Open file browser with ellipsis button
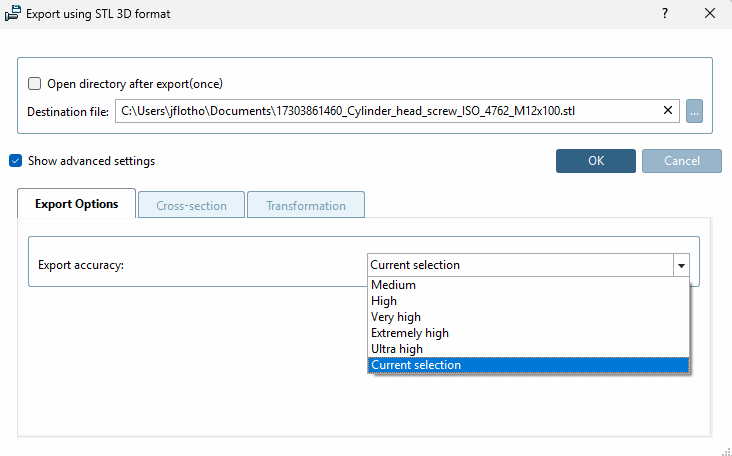Screen dimensions: 732x456 (694, 111)
